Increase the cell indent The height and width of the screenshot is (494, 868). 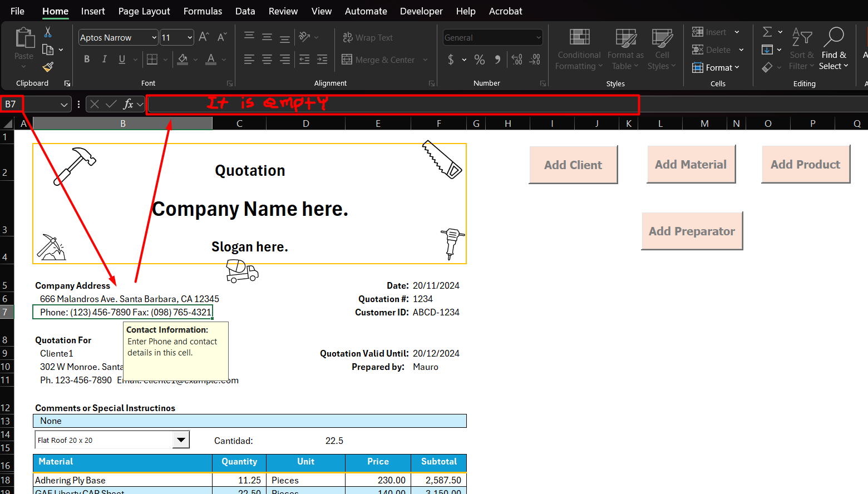[x=322, y=59]
